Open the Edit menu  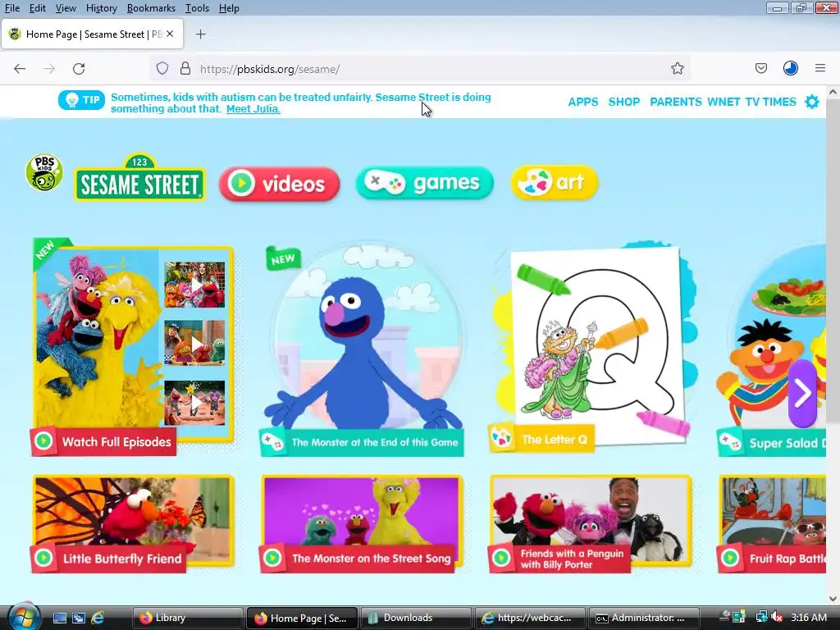coord(38,8)
